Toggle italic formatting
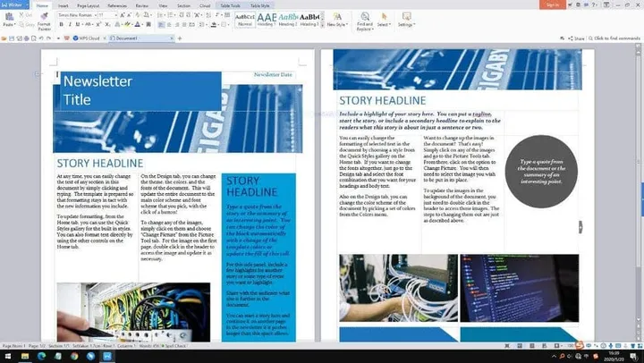Image resolution: width=644 pixels, height=363 pixels. 70,26
